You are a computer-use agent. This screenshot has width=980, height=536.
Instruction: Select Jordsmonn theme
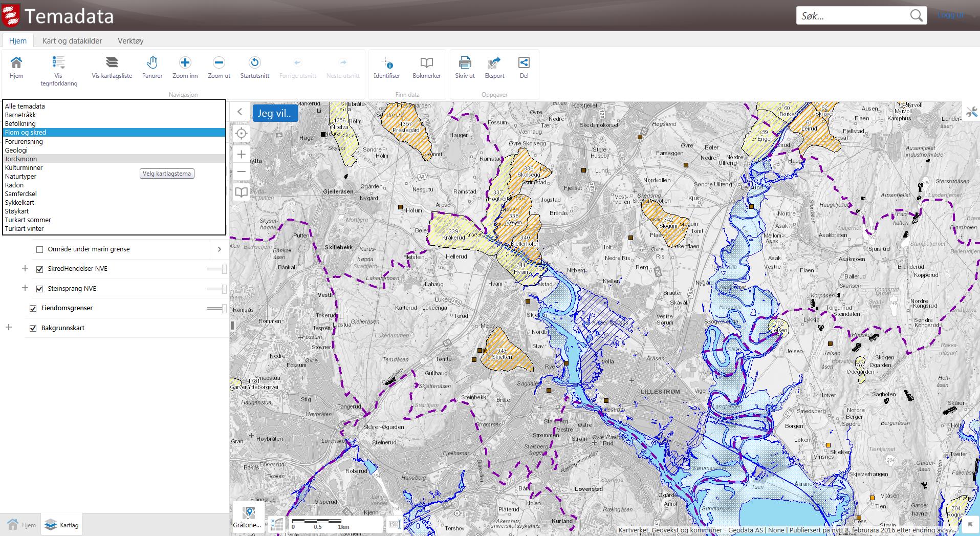pos(114,159)
